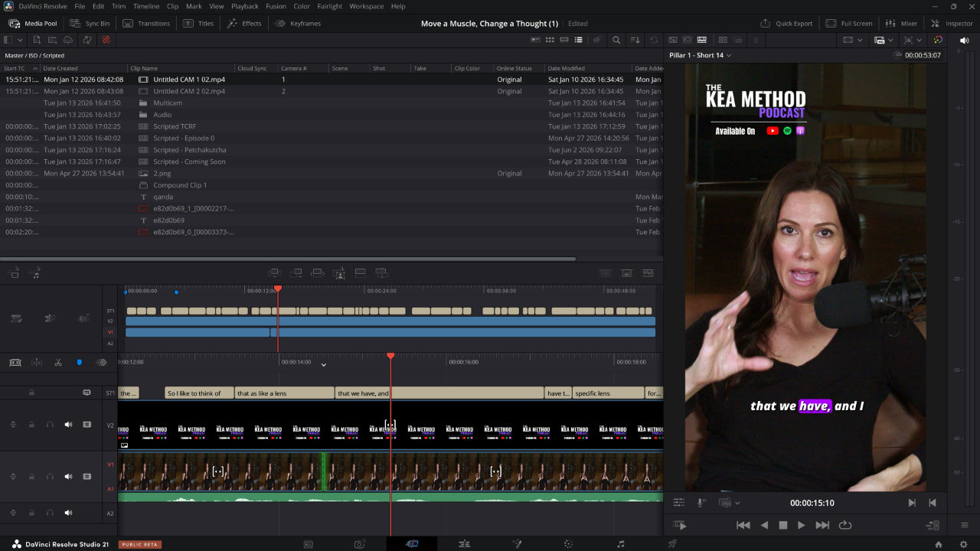Add a blue marker flag
The width and height of the screenshot is (980, 551).
point(79,363)
